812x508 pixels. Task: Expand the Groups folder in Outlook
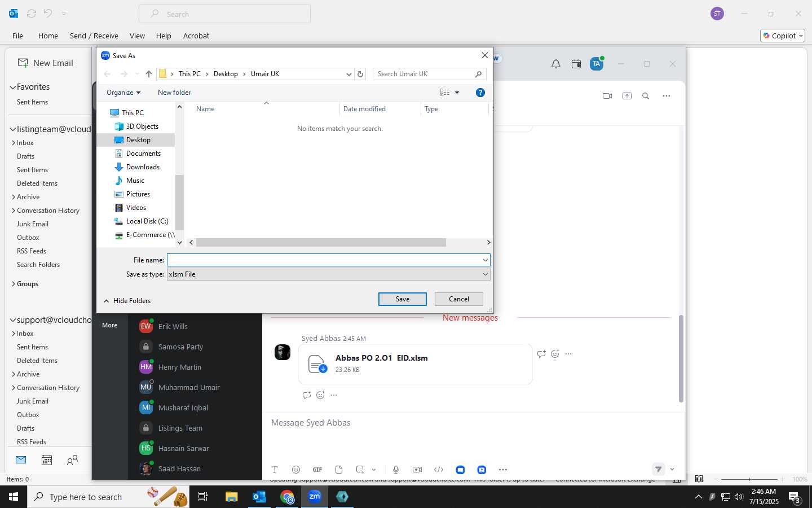14,284
